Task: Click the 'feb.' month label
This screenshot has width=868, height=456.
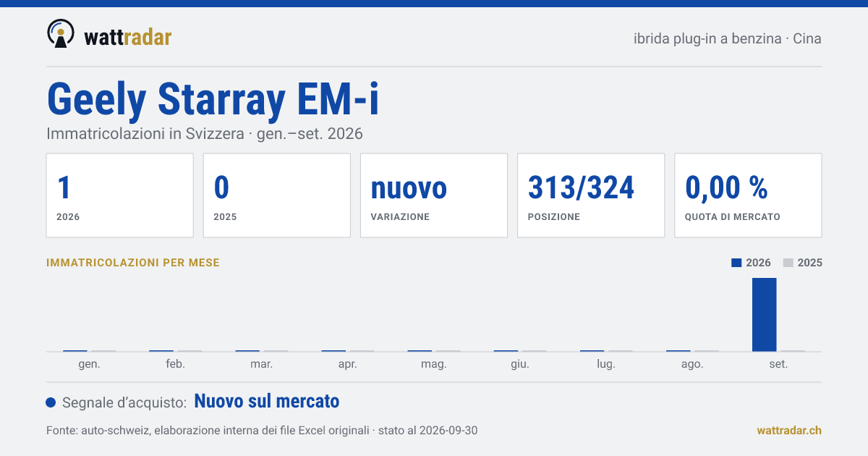Action: 175,364
